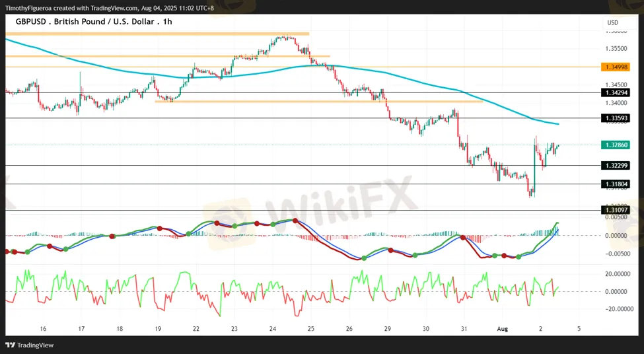Click date label 26 on time axis
This screenshot has width=644, height=354.
(x=349, y=329)
